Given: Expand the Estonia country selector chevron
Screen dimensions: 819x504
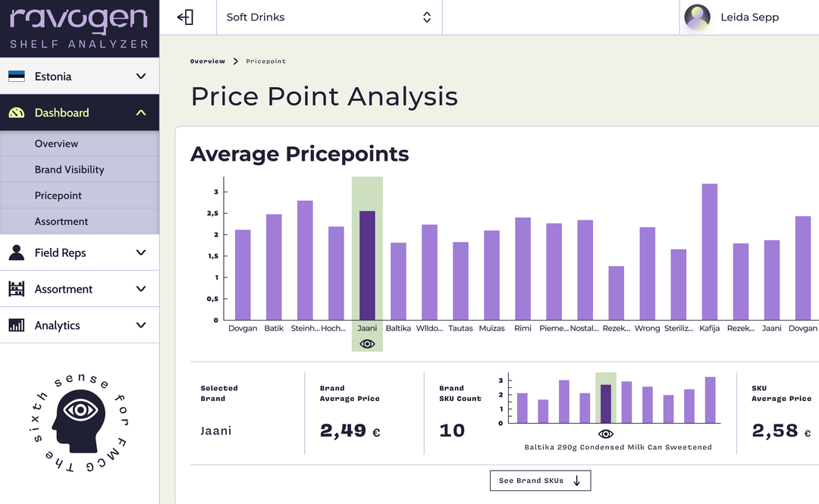Looking at the screenshot, I should [x=141, y=77].
